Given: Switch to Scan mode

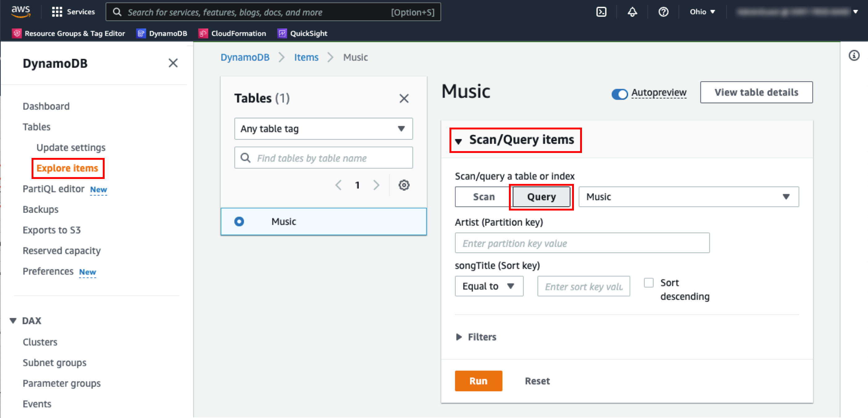Looking at the screenshot, I should click(x=484, y=197).
